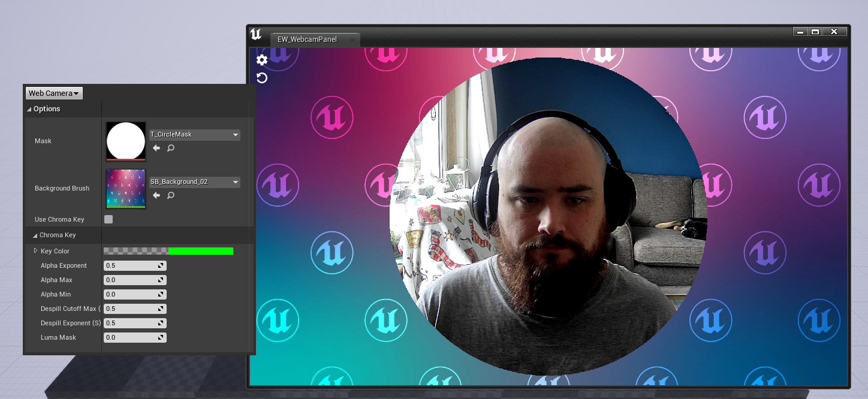Viewport: 868px width, 399px height.
Task: Browse to Background Brush asset magnifier
Action: (x=171, y=195)
